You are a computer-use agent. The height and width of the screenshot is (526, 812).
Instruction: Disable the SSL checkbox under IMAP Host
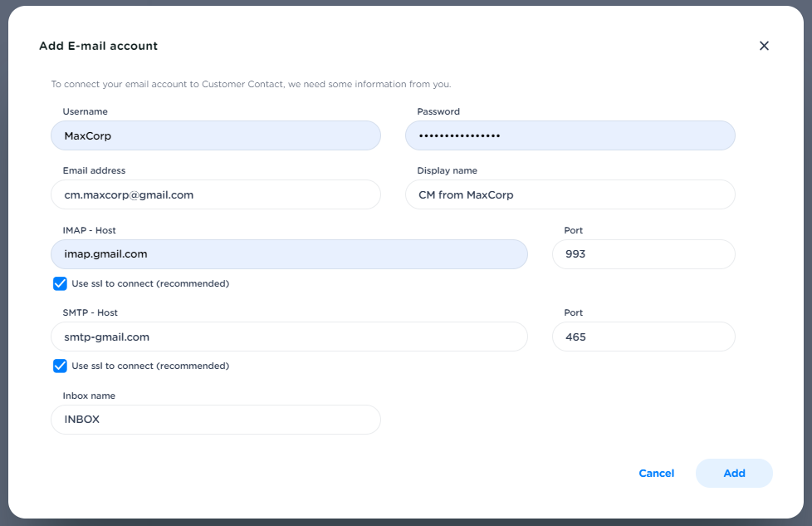[60, 283]
